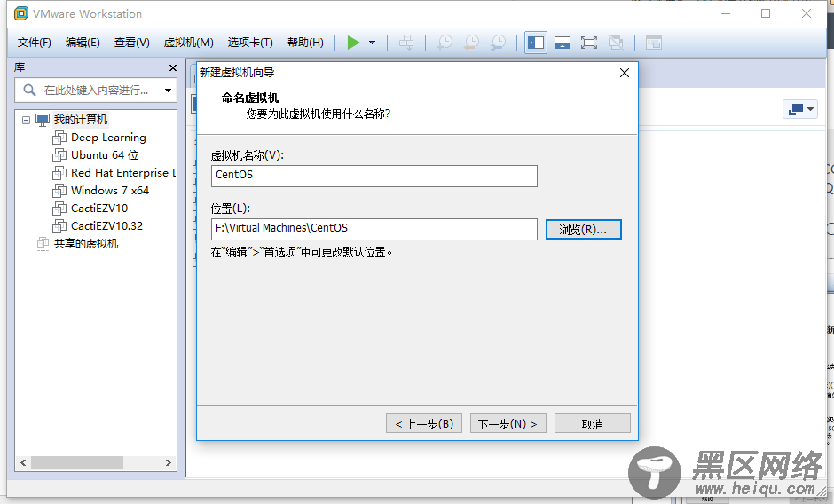The height and width of the screenshot is (504, 834).
Task: Click the 浏览(R)... browse button
Action: tap(583, 230)
